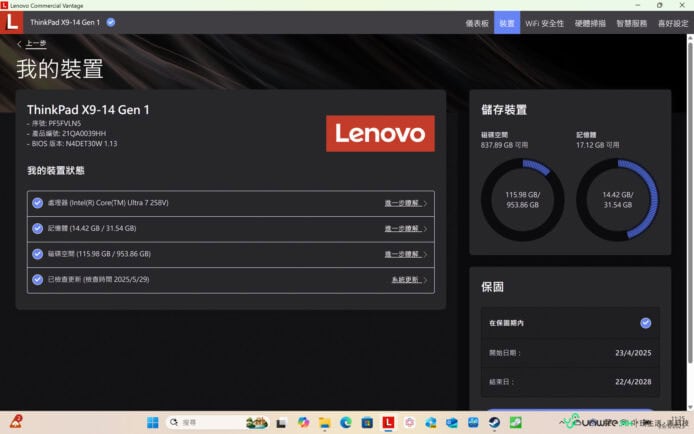694x434 pixels.
Task: Click the product number 21QA0039HH text
Action: (x=69, y=134)
